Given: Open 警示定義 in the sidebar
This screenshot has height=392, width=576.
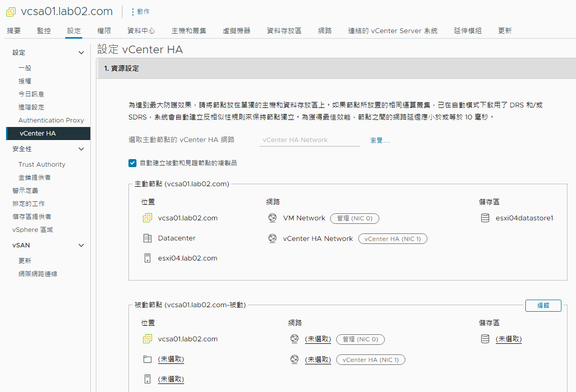Looking at the screenshot, I should point(26,190).
